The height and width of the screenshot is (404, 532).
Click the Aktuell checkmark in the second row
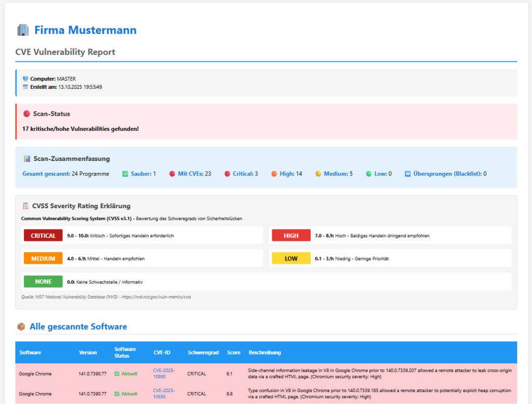[x=125, y=394]
